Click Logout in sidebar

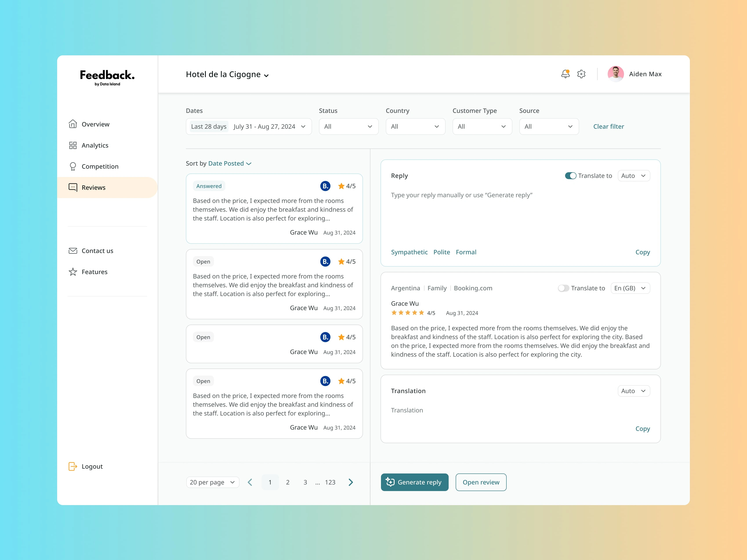point(92,466)
